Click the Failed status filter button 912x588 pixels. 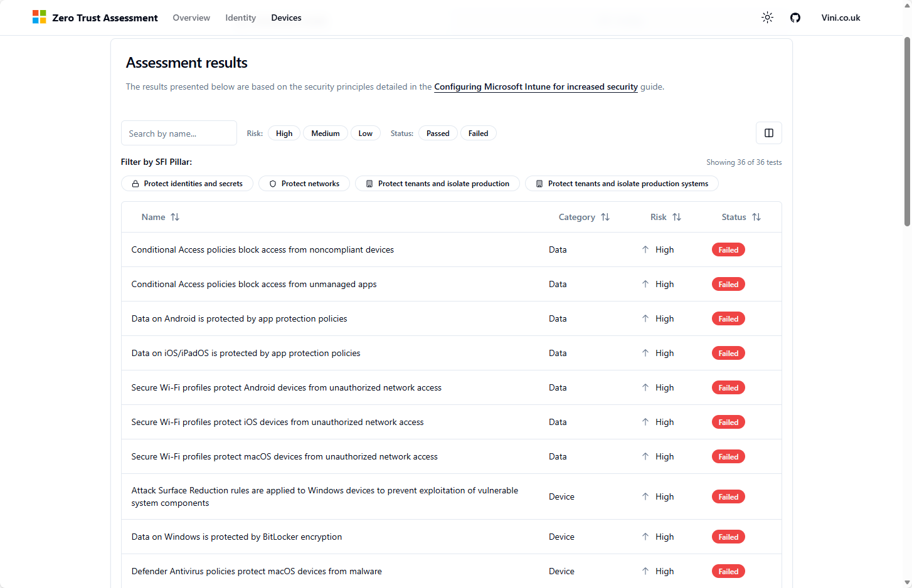pyautogui.click(x=478, y=133)
